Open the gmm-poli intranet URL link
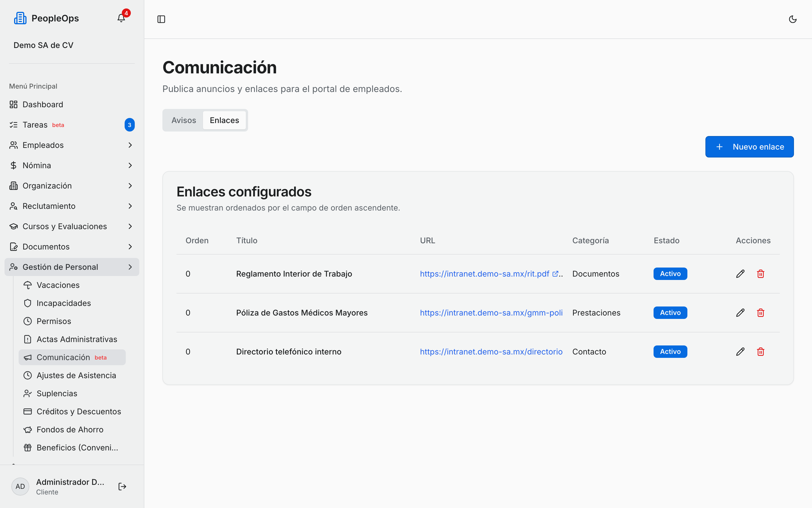Viewport: 812px width, 508px height. 491,313
